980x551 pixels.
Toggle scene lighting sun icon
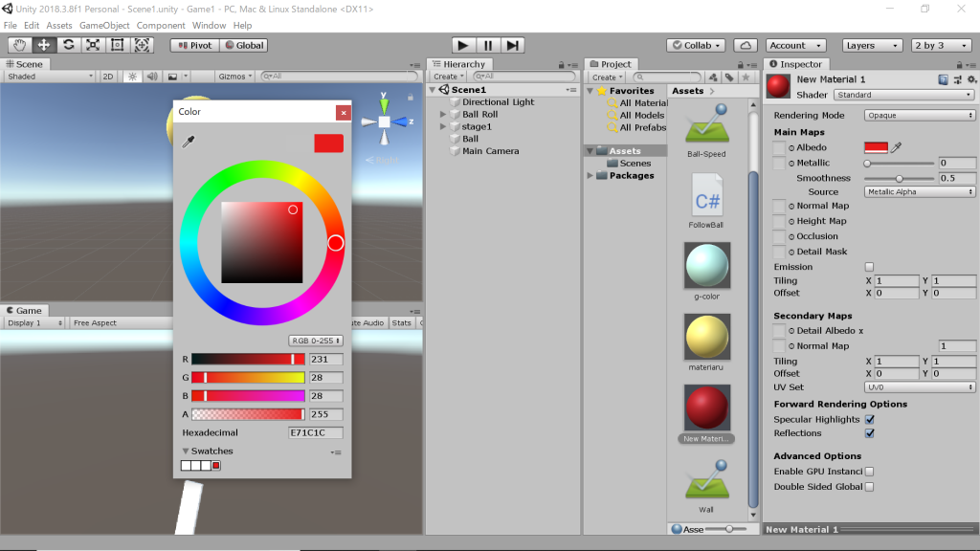coord(132,77)
